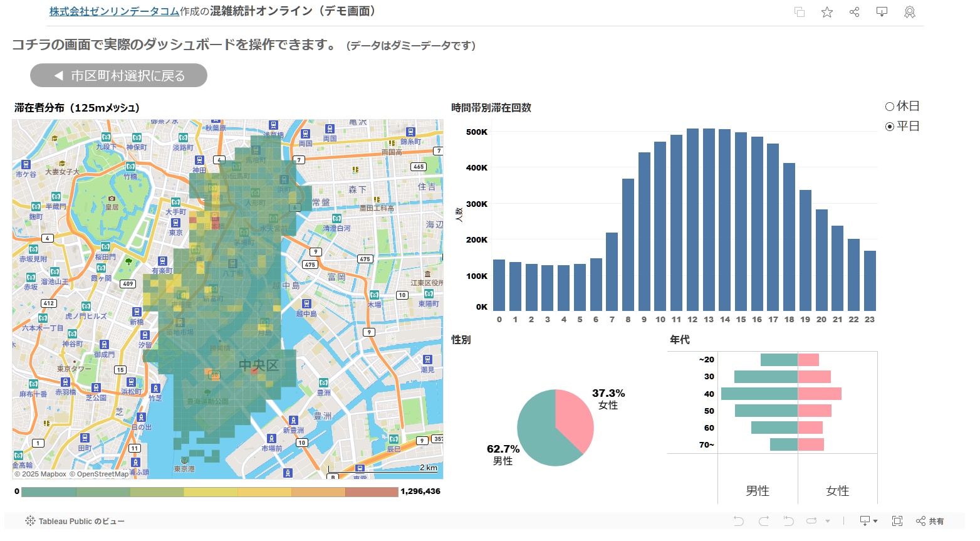Screen dimensions: 980x541
Task: Click the red end of map color legend
Action: point(371,492)
